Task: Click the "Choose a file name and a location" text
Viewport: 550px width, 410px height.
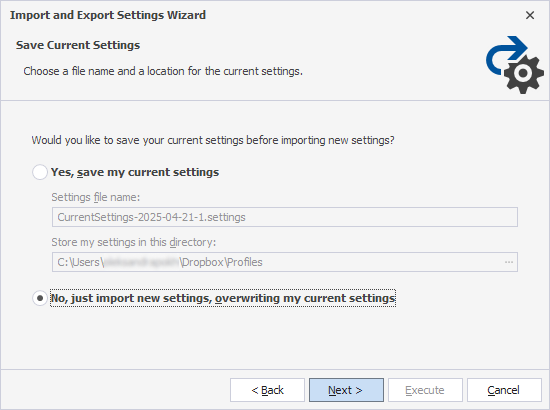Action: point(163,71)
